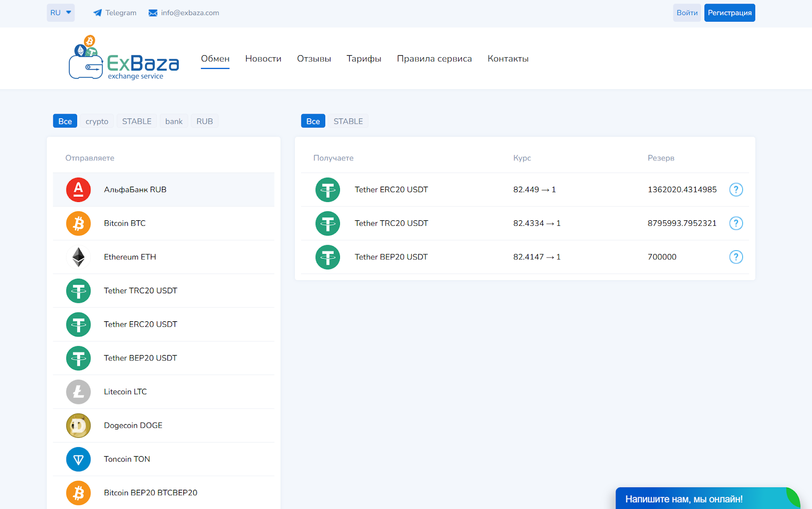
Task: Filter sending currencies by STABLE
Action: point(137,121)
